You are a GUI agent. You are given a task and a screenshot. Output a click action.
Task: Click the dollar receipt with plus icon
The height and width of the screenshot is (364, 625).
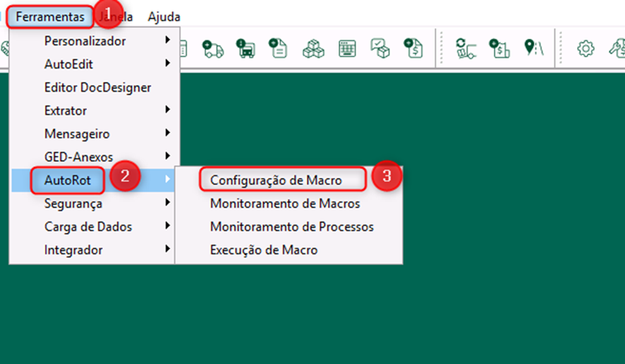tap(499, 49)
